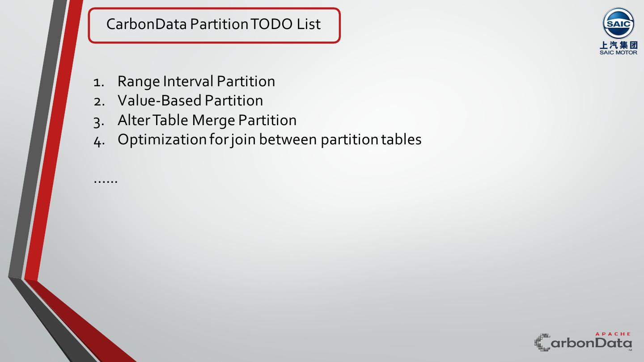This screenshot has height=362, width=644.
Task: Click the ellipsis dots below the list
Action: coord(106,181)
